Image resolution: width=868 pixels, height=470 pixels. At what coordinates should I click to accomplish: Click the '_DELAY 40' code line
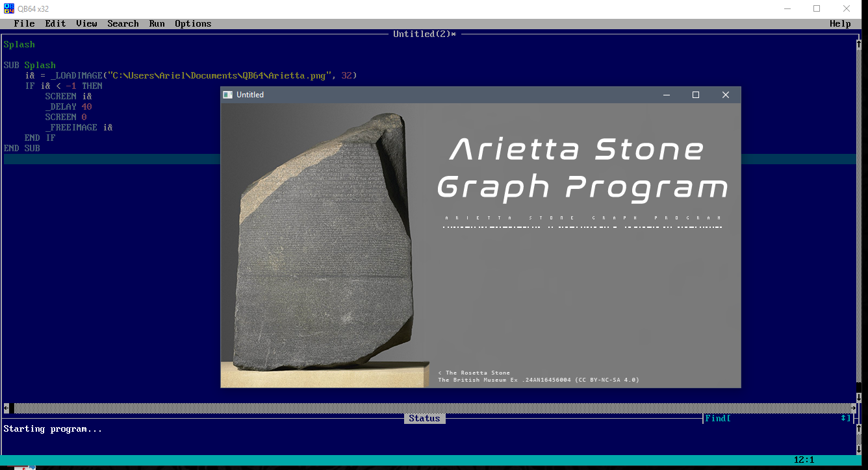tap(68, 106)
